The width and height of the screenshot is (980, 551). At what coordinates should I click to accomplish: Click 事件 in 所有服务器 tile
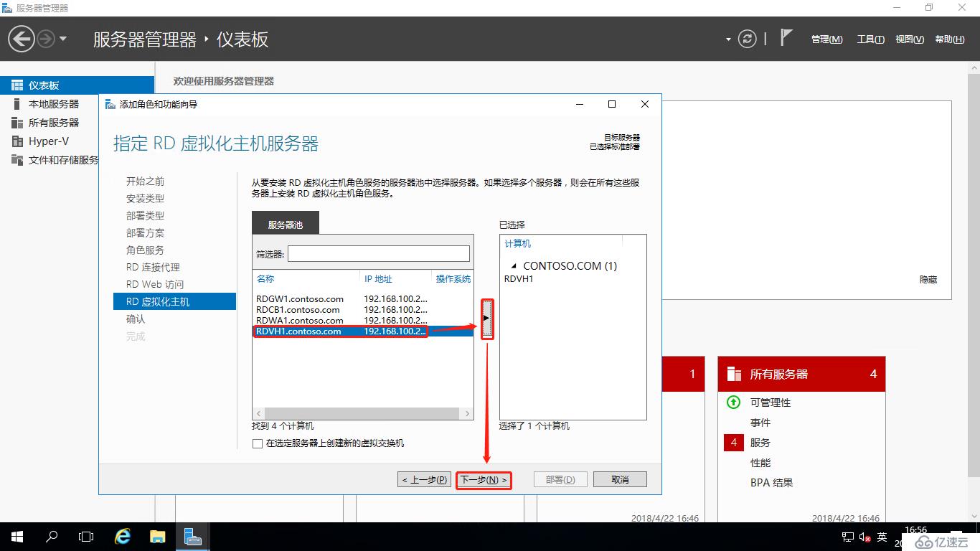click(x=760, y=423)
